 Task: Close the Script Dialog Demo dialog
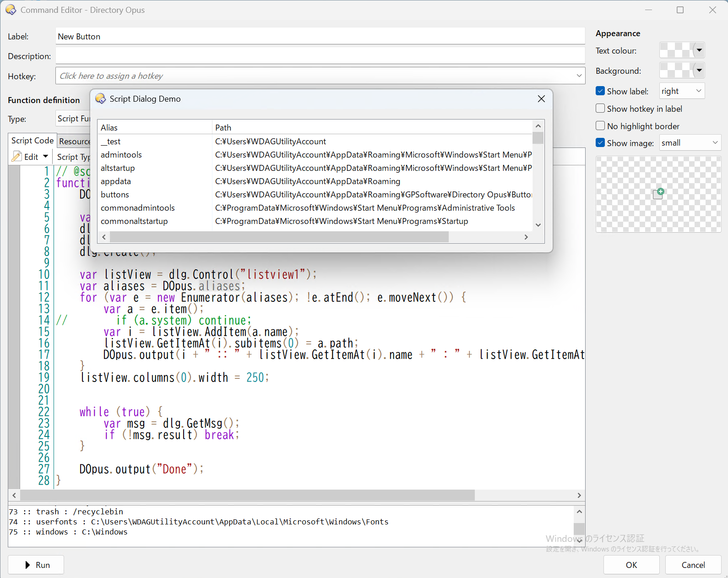tap(541, 99)
